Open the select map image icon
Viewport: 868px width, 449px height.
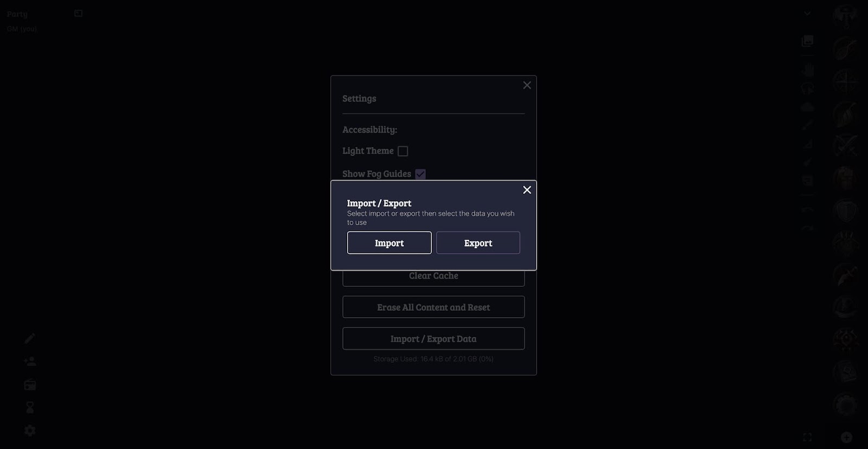807,41
